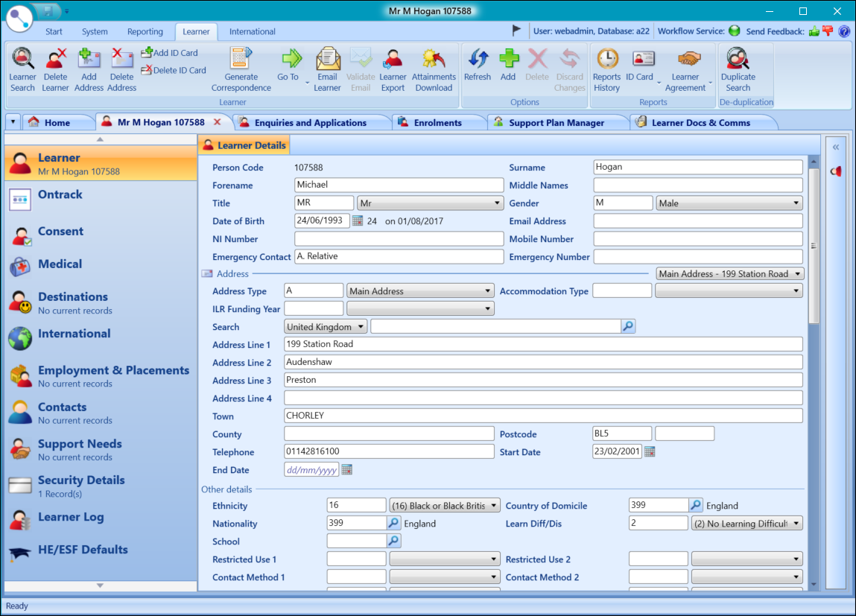
Task: Expand the Gender dropdown
Action: 794,202
